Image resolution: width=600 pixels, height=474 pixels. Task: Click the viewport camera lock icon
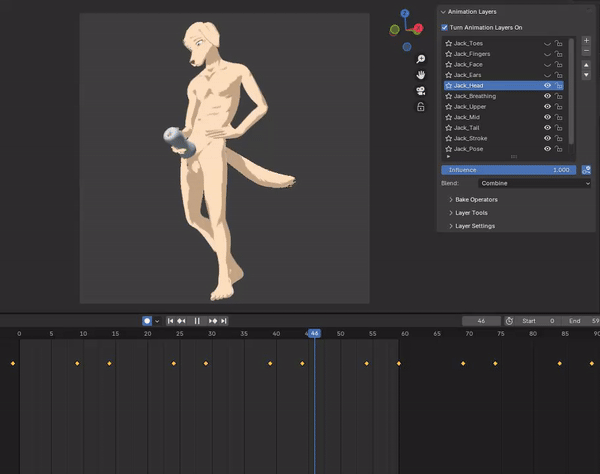421,107
